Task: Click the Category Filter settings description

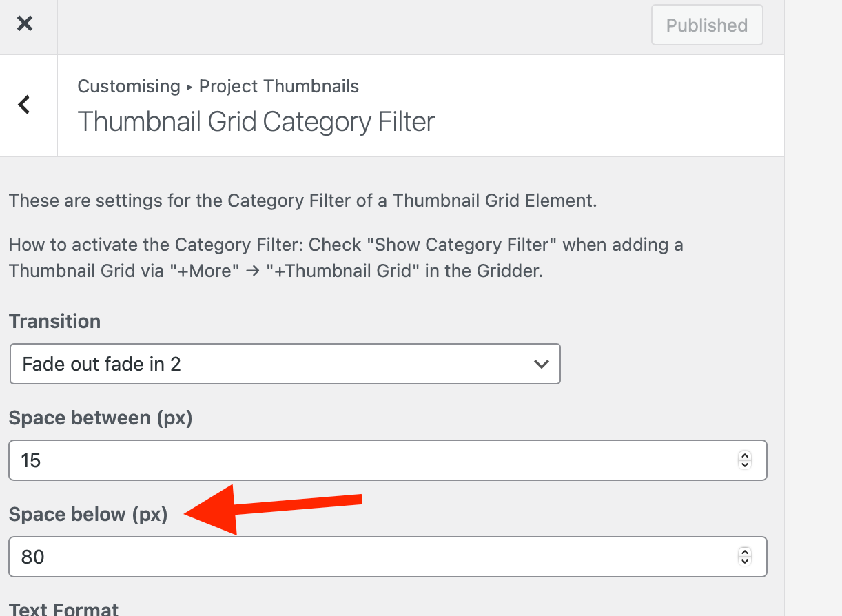Action: 302,201
